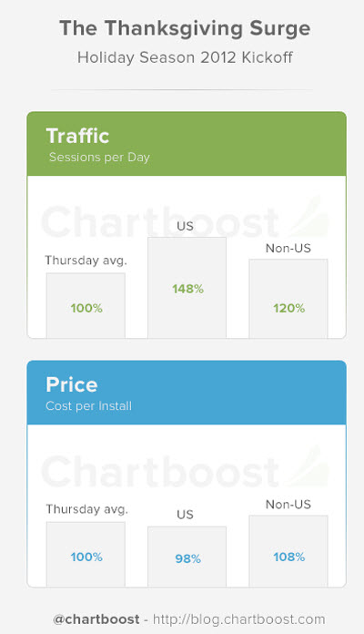Click the 120% Non-US traffic bar
Viewport: 364px width, 634px height.
pos(288,299)
